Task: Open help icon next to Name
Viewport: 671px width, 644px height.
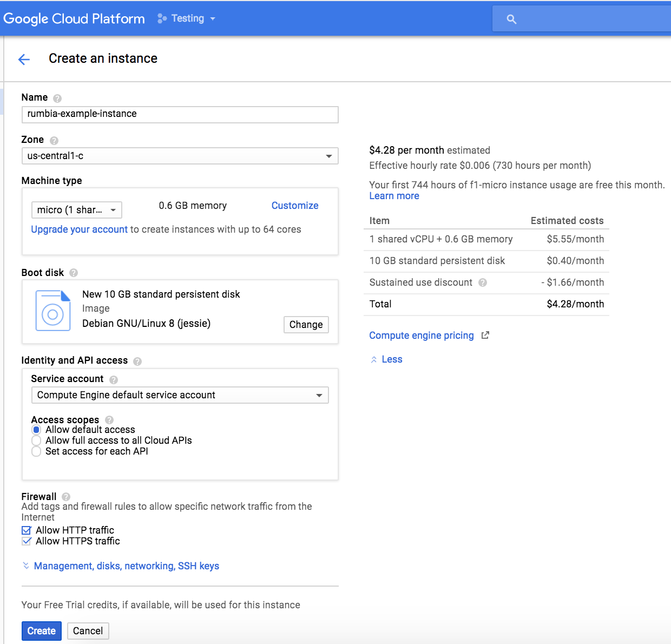Action: pyautogui.click(x=57, y=98)
